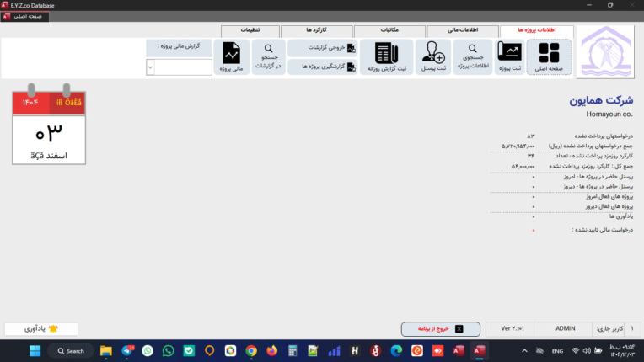Open the صفحه اصلی dashboard button
This screenshot has width=644, height=362.
coord(549,57)
